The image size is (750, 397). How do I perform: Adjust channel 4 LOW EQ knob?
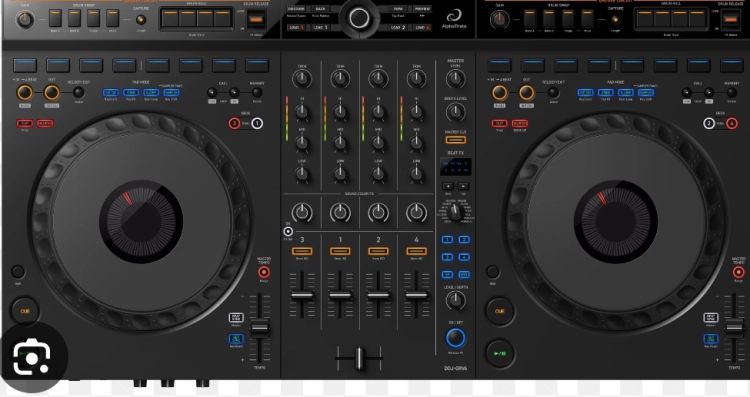coord(417,174)
